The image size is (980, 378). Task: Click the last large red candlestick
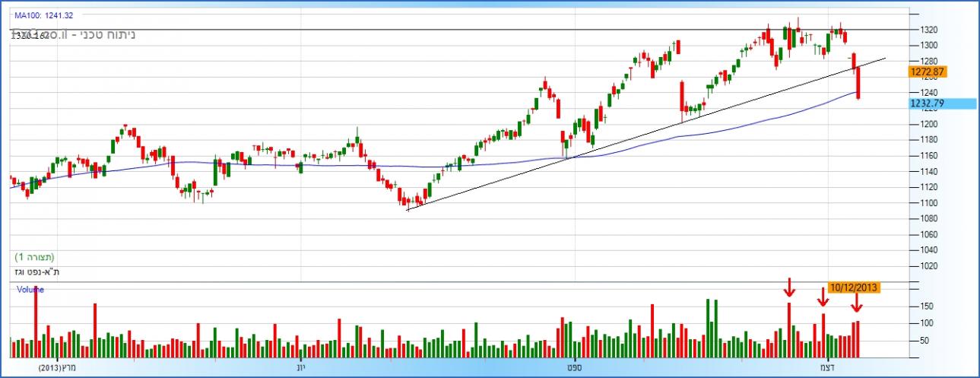pyautogui.click(x=858, y=83)
